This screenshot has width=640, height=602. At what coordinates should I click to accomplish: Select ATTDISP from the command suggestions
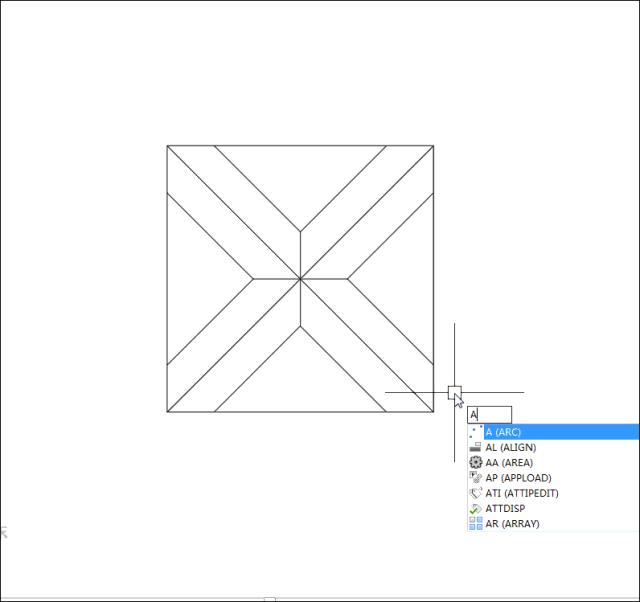(x=505, y=509)
